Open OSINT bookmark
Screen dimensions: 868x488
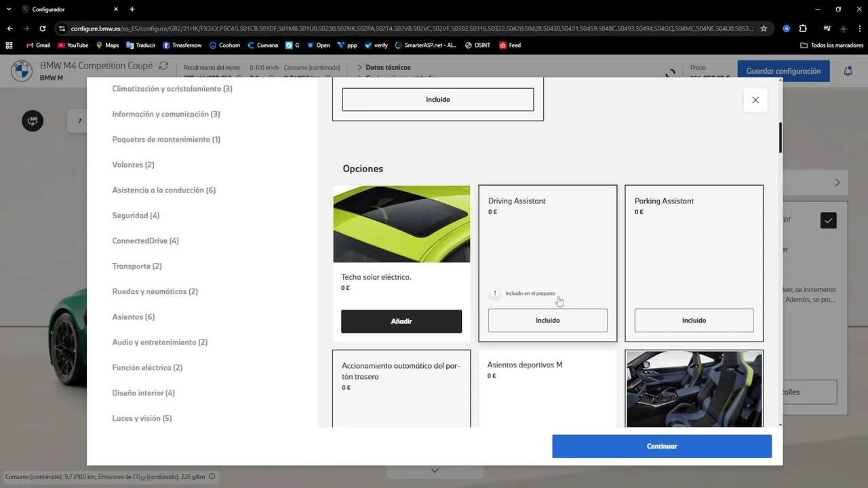pos(477,45)
